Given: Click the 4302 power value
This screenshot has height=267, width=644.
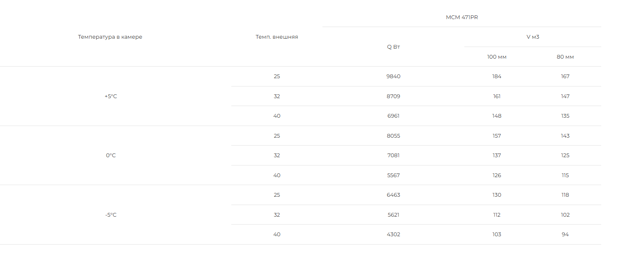Looking at the screenshot, I should tap(393, 235).
